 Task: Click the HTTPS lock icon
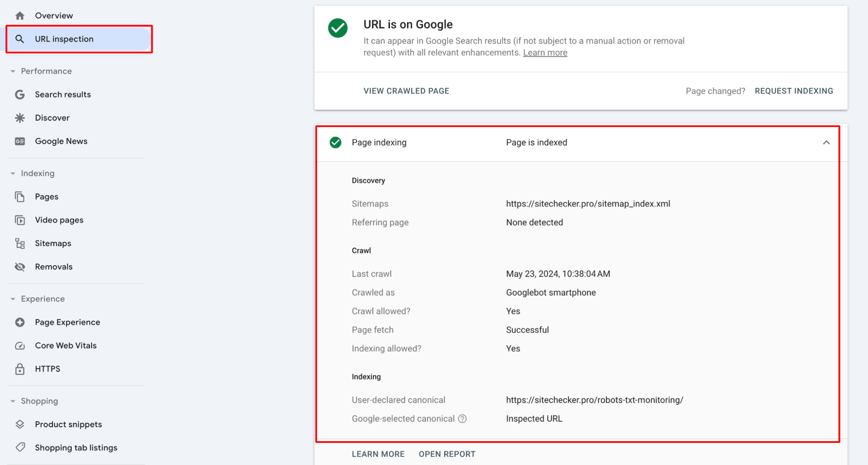[x=20, y=369]
